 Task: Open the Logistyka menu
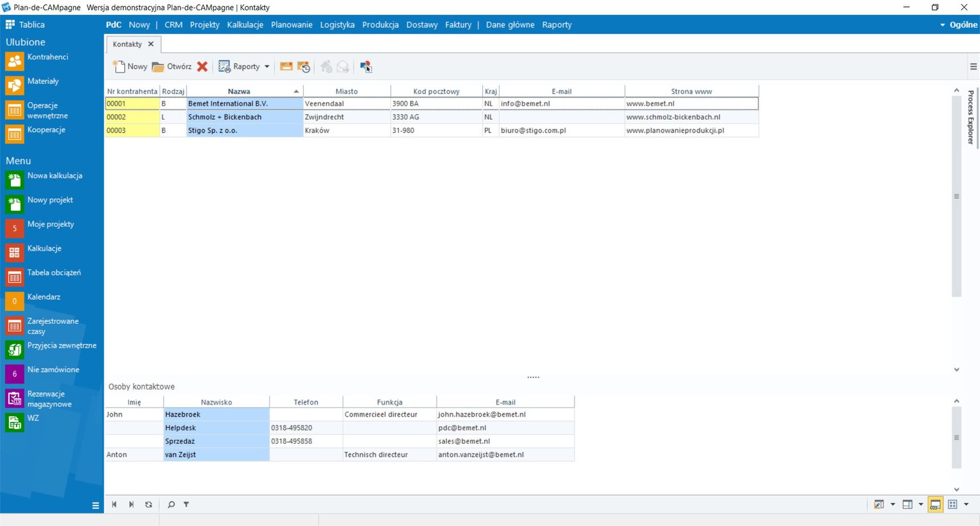(337, 25)
